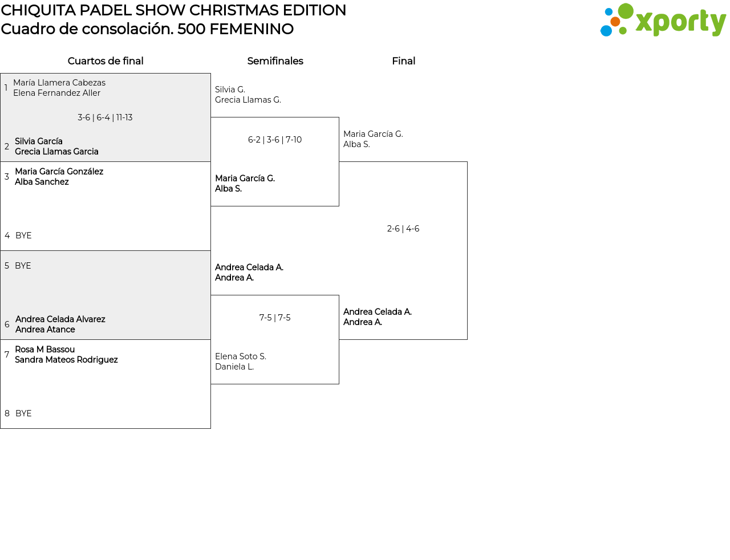Select Andrea Celada Alvarez pair at seed 6
This screenshot has width=730, height=560.
(x=60, y=324)
